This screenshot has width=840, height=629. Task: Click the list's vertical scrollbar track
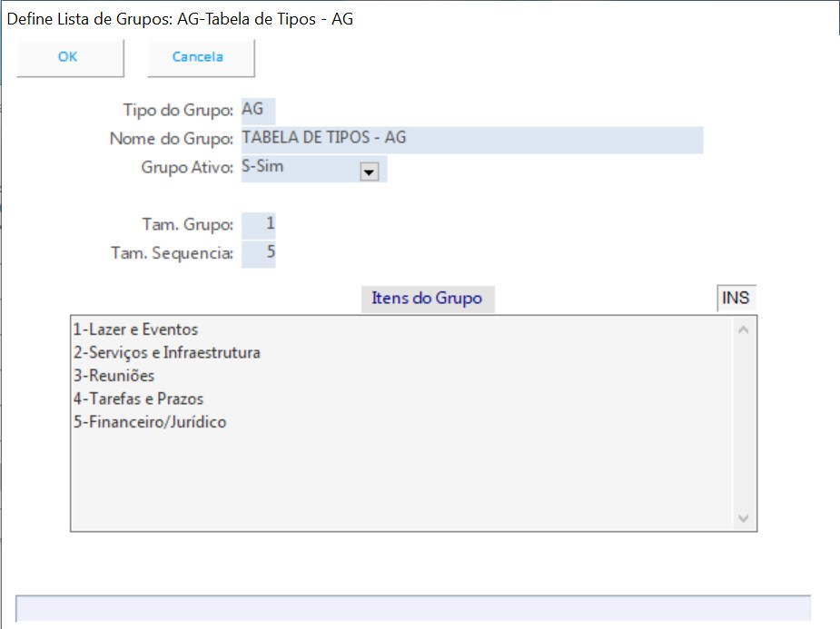point(744,424)
